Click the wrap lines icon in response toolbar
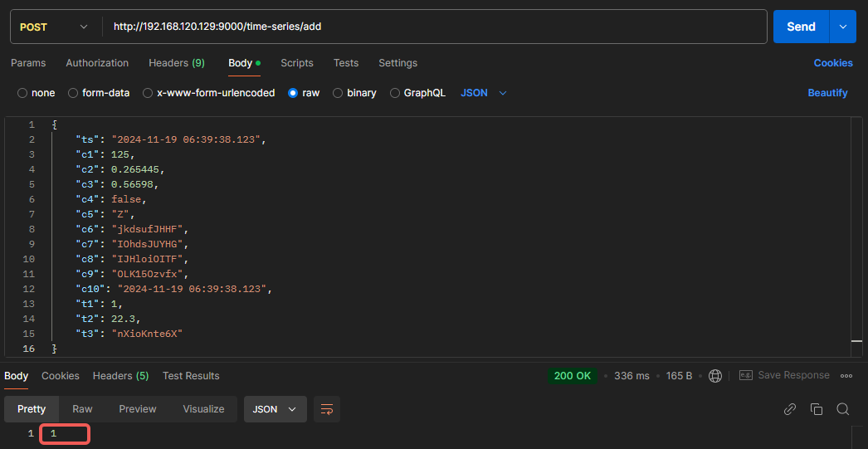This screenshot has height=449, width=868. pos(327,409)
